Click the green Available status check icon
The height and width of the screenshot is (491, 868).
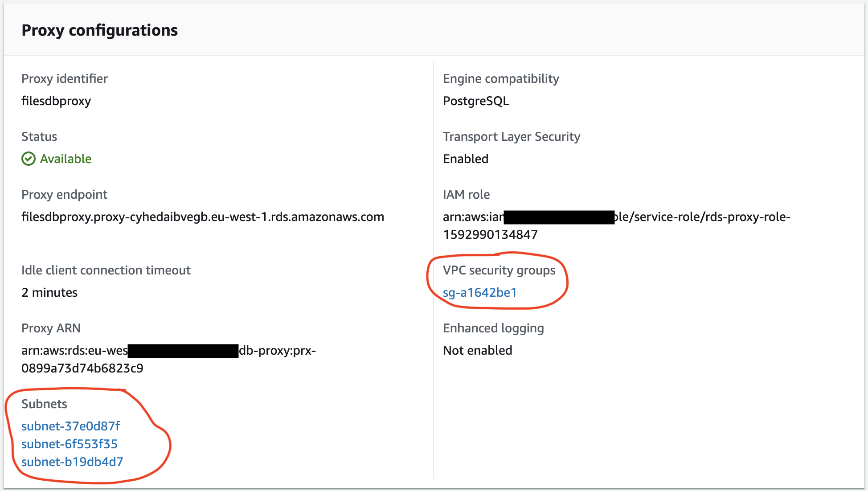[29, 159]
